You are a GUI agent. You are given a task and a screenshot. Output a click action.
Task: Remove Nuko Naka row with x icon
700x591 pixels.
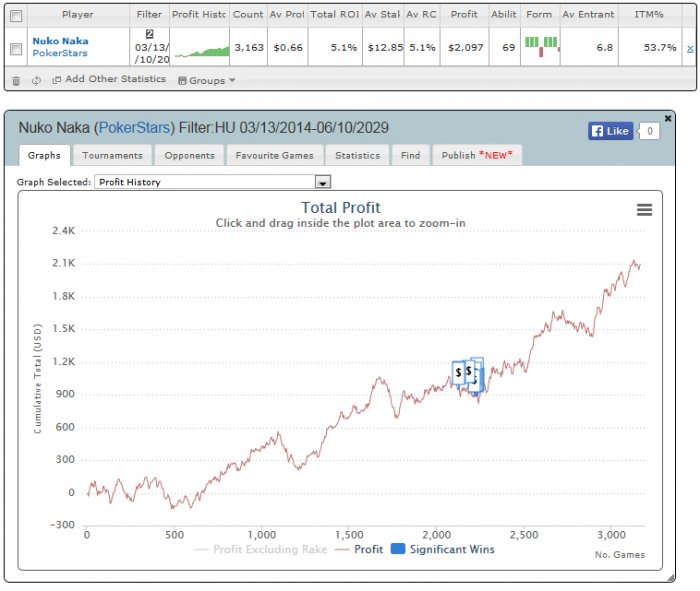click(x=690, y=49)
